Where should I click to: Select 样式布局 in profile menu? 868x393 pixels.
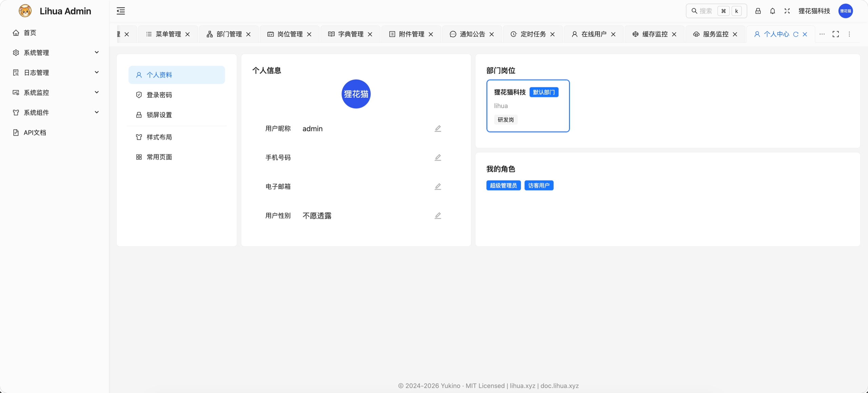(x=177, y=137)
